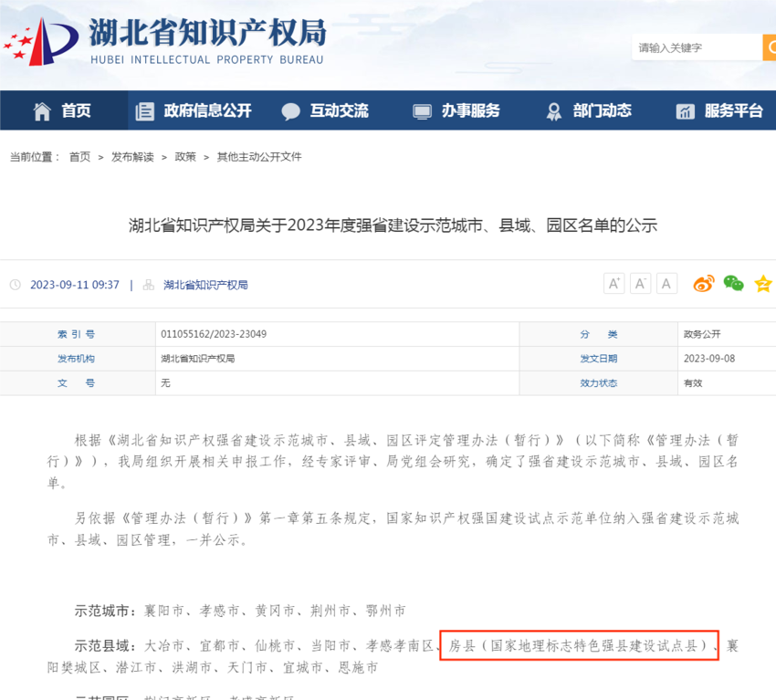
Task: Reset font size with plain A icon
Action: 666,284
